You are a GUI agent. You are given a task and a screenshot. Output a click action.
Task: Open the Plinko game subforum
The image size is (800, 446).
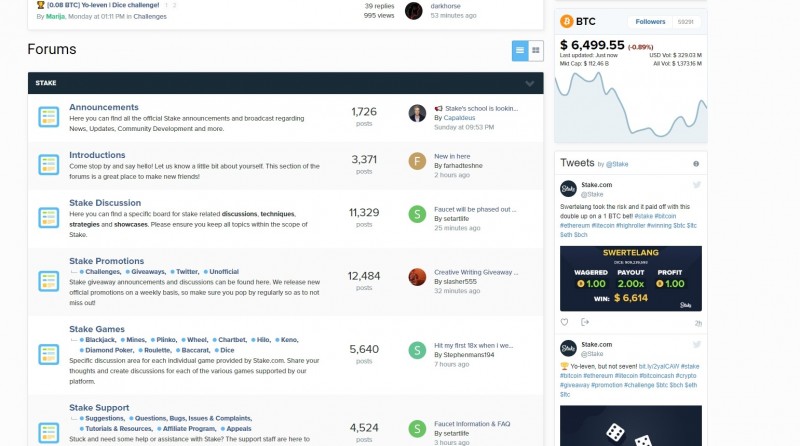click(166, 340)
